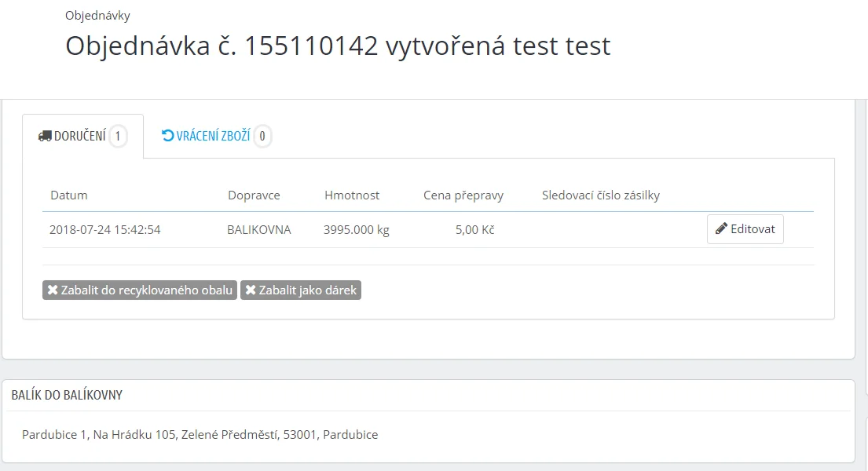Click X icon on recyklovaného obalu label
This screenshot has width=868, height=471.
(x=53, y=290)
